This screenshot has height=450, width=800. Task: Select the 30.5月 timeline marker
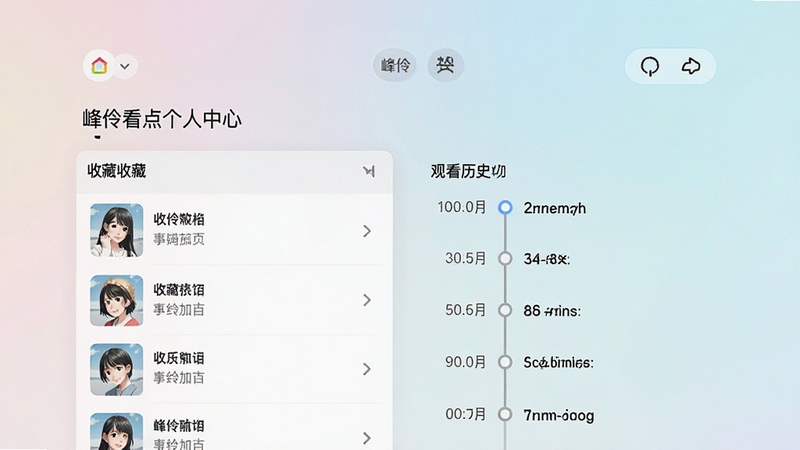click(x=505, y=259)
